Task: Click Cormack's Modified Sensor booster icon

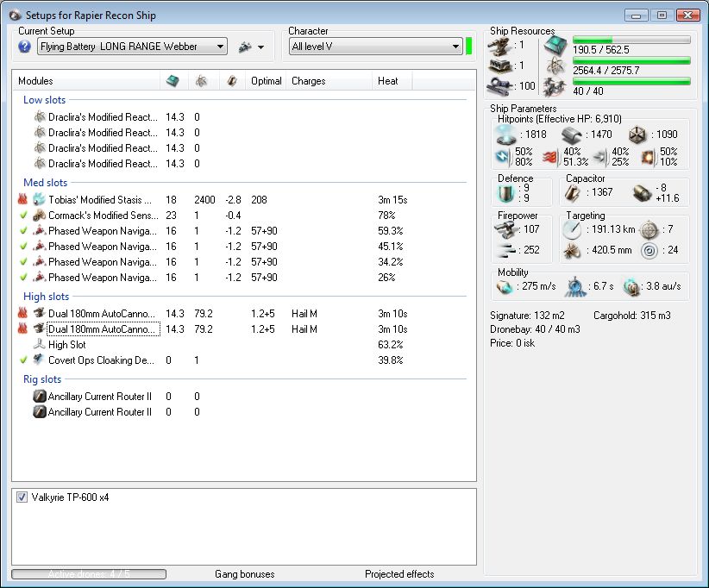Action: tap(40, 216)
